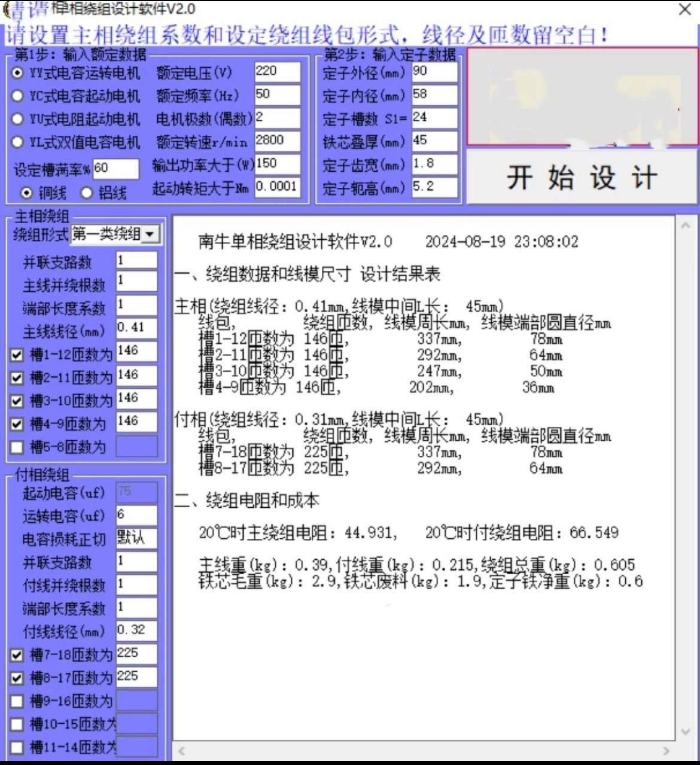
Task: Edit 付线并绕根数 field
Action: coord(136,585)
